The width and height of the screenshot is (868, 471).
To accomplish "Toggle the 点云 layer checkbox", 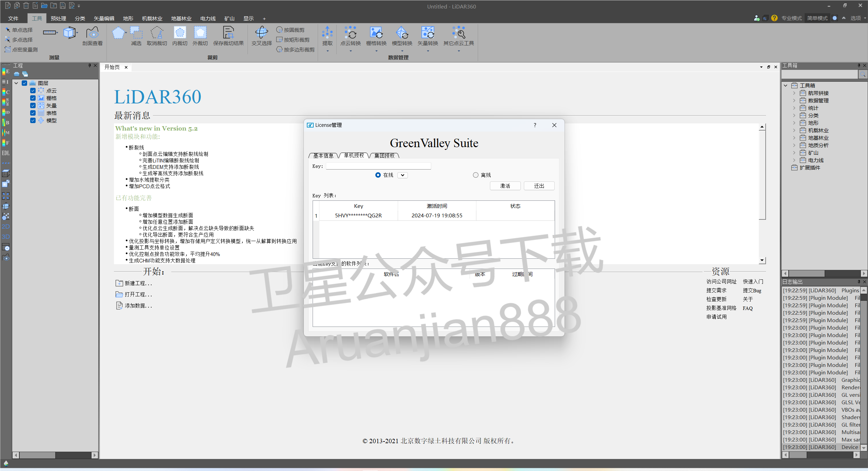I will click(33, 91).
